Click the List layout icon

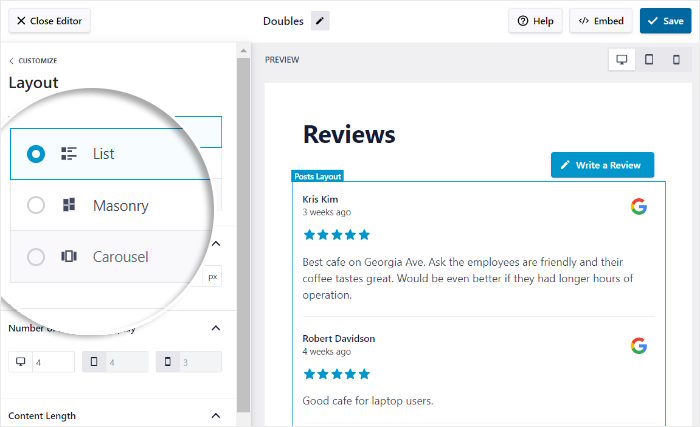(x=69, y=154)
